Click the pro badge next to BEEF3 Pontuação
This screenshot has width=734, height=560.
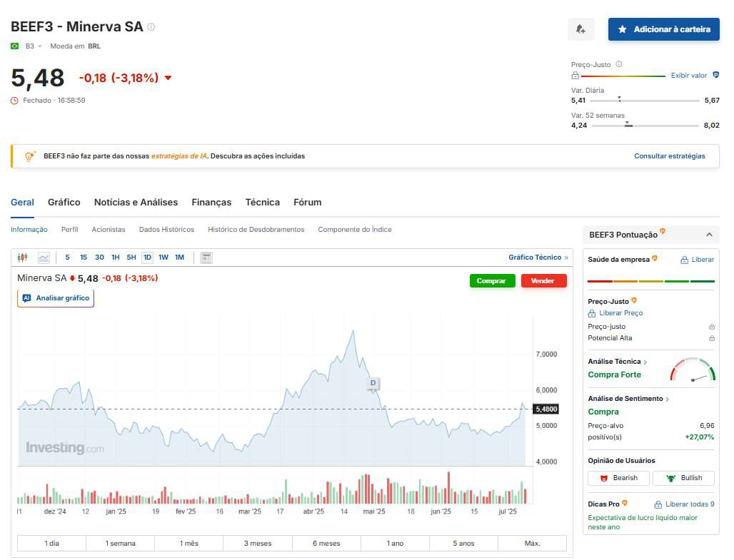point(663,230)
